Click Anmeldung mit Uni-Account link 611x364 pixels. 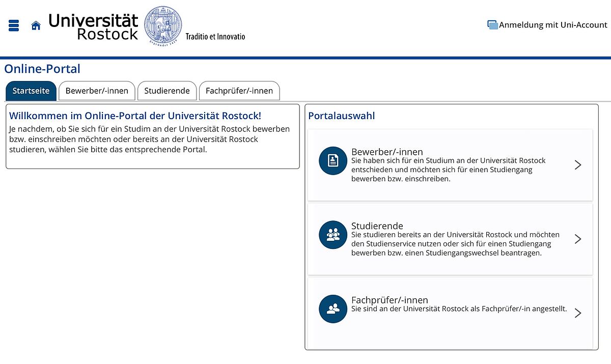pos(553,25)
